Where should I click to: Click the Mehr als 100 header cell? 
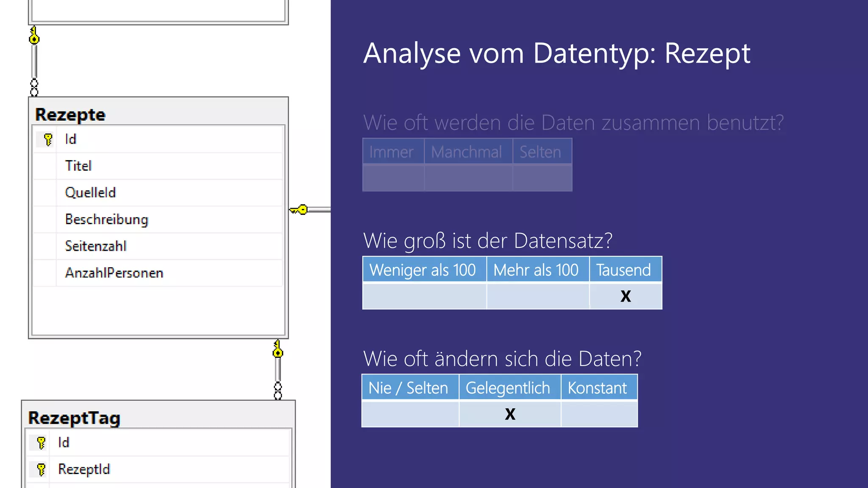click(537, 269)
